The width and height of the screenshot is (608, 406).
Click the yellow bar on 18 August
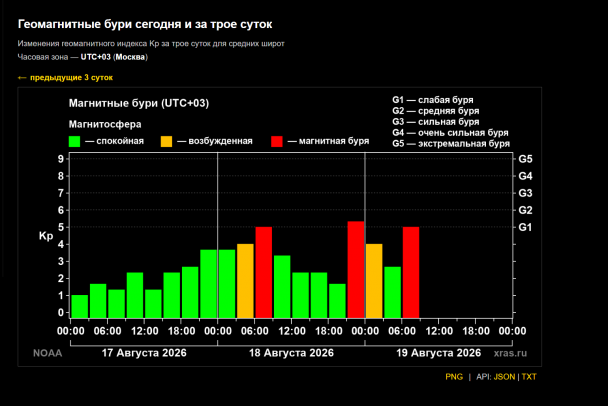245,281
